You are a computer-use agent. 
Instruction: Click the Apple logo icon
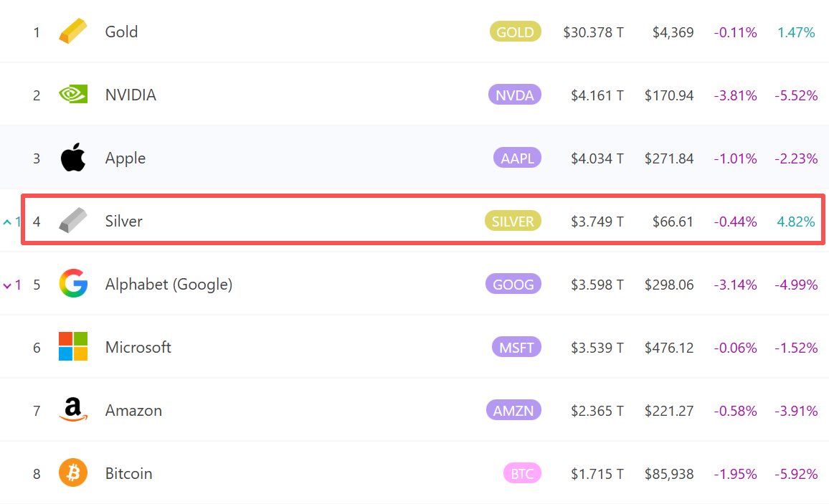(x=72, y=158)
